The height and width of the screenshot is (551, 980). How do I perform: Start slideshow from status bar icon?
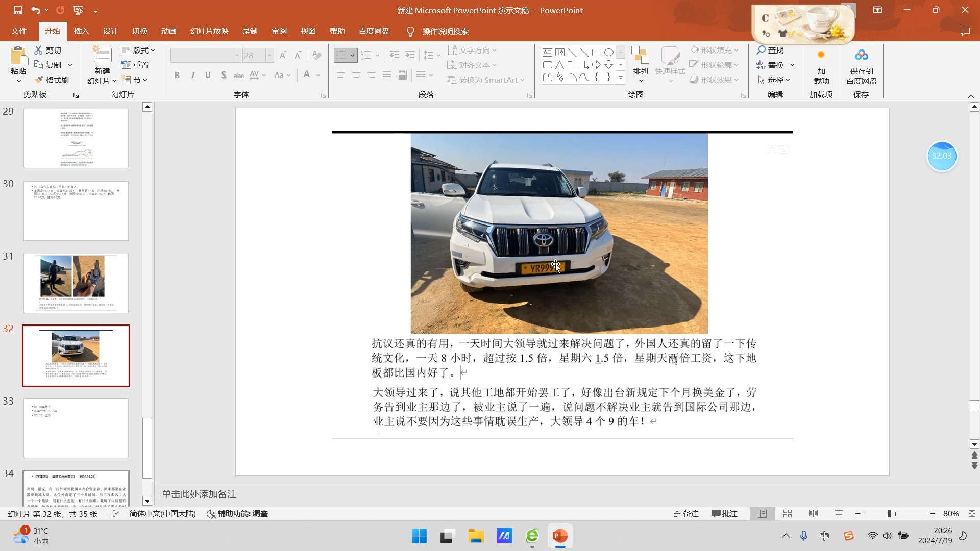tap(839, 514)
